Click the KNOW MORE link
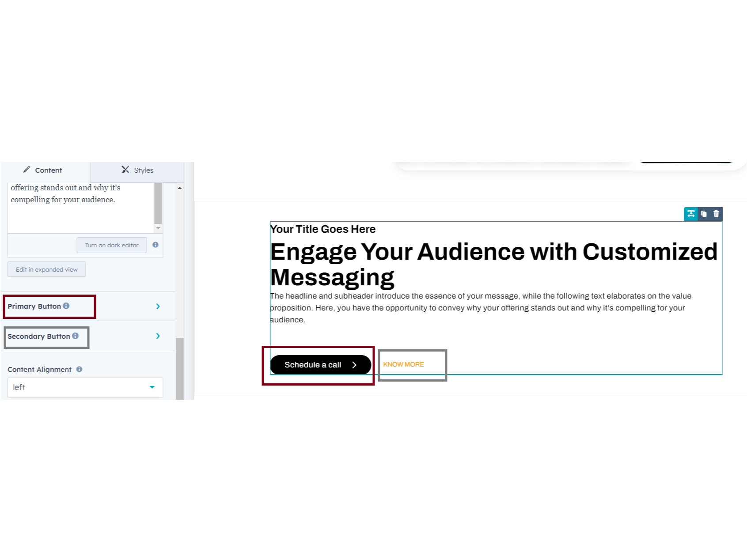 coord(403,364)
